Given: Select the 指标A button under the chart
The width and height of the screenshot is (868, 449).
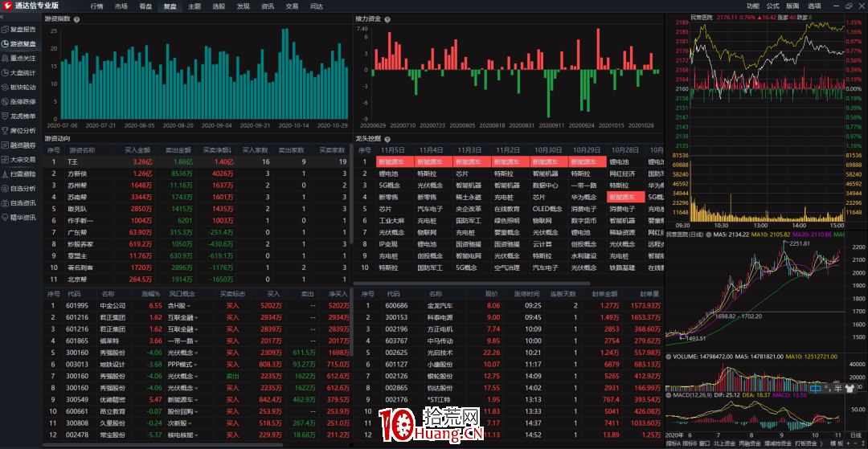Looking at the screenshot, I should coord(674,443).
